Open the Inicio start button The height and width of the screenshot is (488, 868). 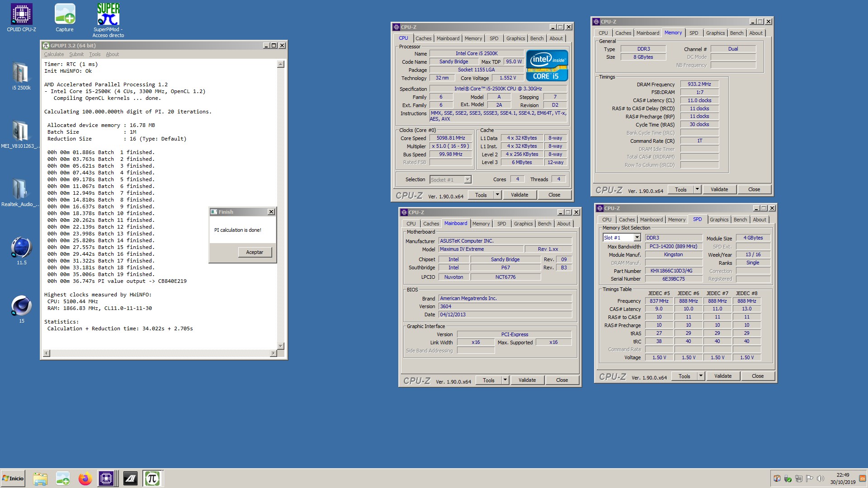(x=13, y=479)
